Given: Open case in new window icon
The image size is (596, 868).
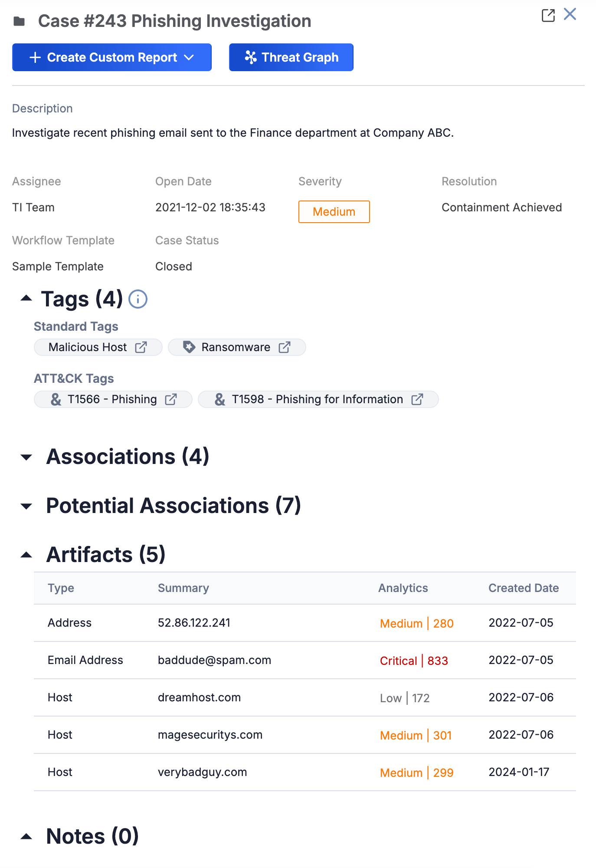Looking at the screenshot, I should pos(548,15).
